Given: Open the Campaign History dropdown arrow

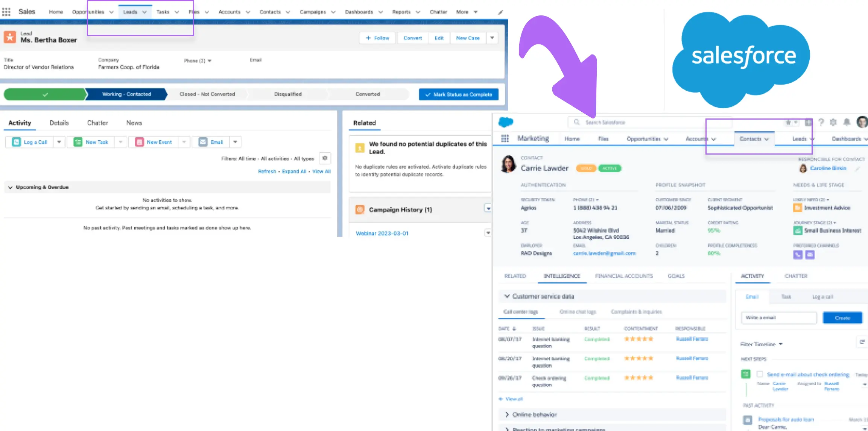Looking at the screenshot, I should 488,208.
